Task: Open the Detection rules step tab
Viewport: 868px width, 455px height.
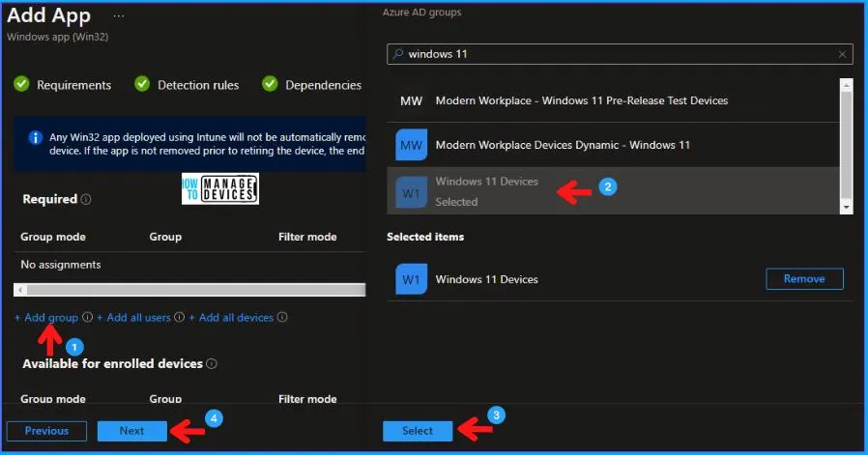Action: tap(198, 85)
